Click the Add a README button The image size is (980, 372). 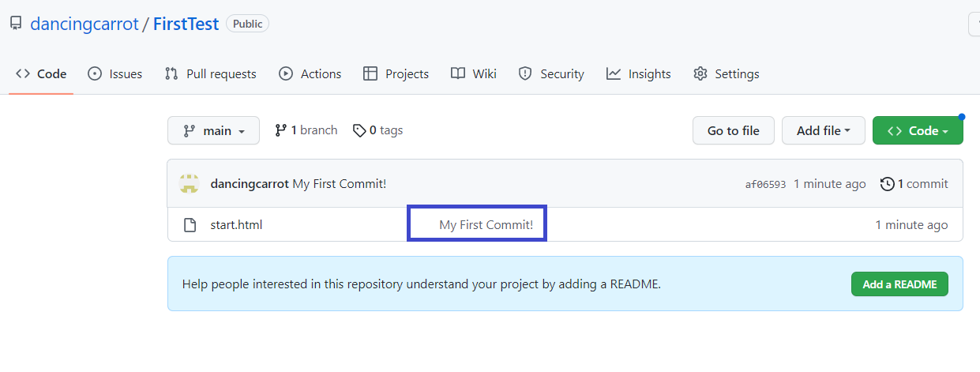point(899,284)
